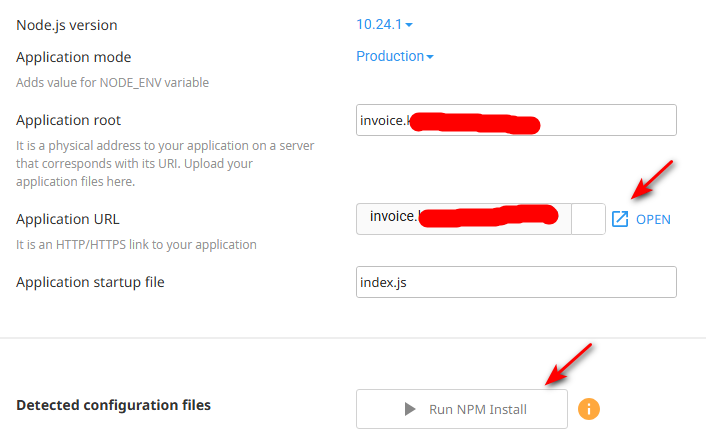This screenshot has width=706, height=440.
Task: Click the Application mode label
Action: click(x=73, y=57)
